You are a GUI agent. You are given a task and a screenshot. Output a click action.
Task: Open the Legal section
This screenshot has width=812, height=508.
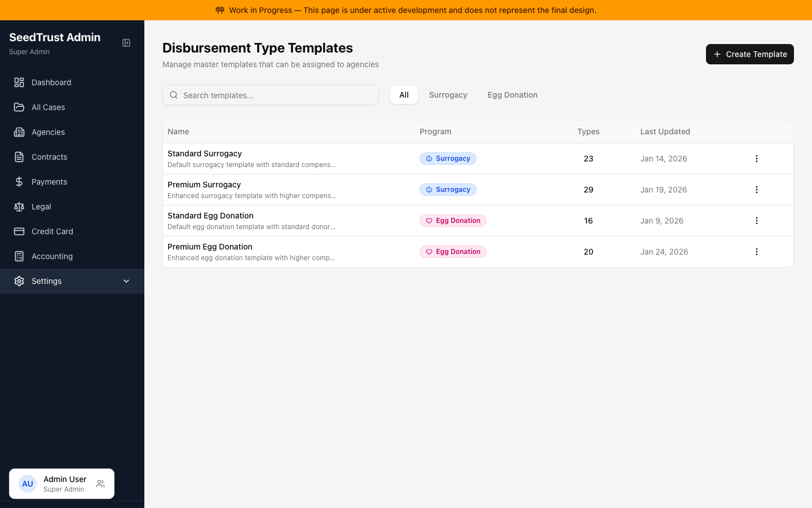[x=72, y=207]
